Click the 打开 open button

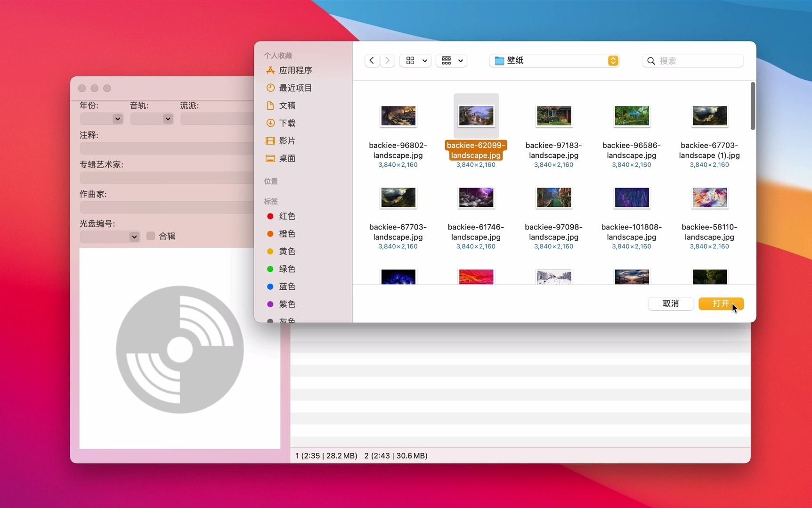point(721,303)
